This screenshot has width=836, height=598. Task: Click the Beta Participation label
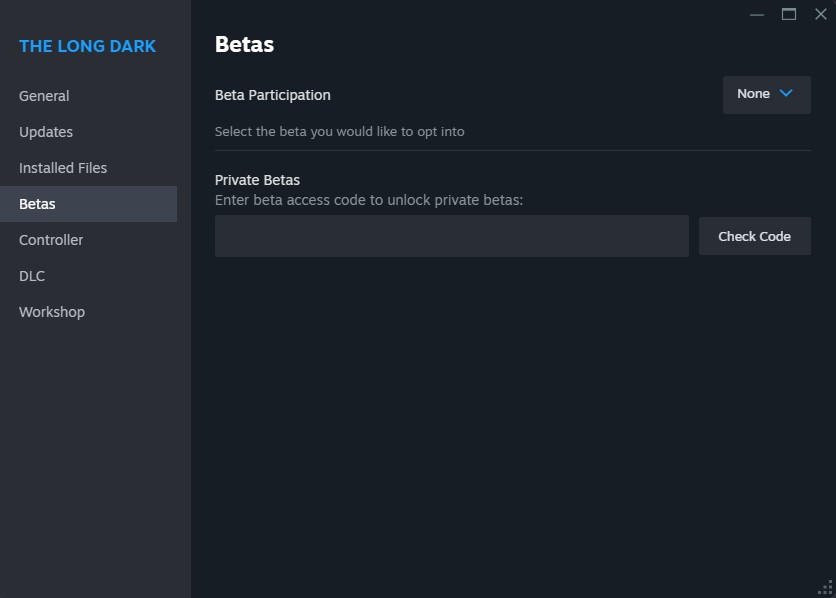pos(272,95)
